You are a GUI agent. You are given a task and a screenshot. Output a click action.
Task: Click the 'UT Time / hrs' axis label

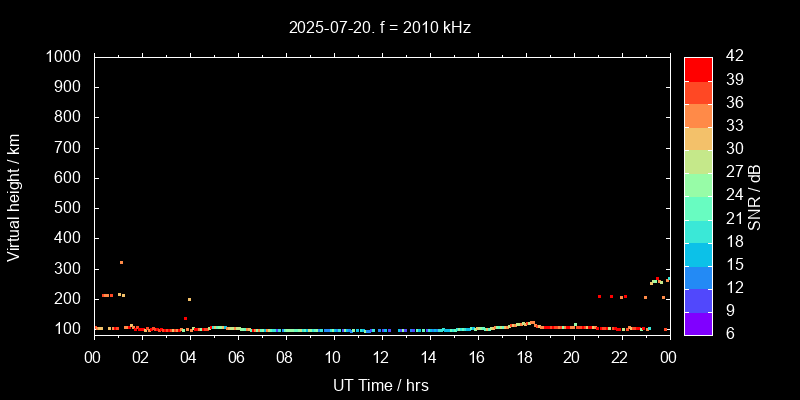[x=380, y=384]
